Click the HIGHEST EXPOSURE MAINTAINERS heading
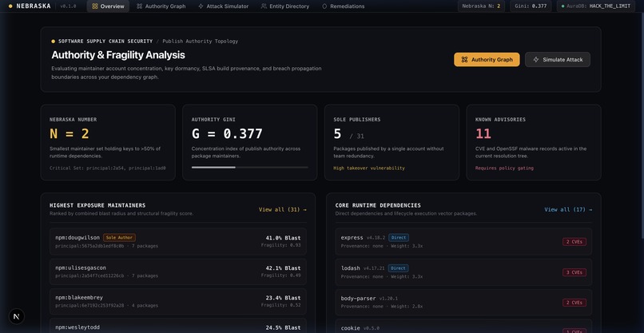Screen dimensions: 644x333 (97, 205)
